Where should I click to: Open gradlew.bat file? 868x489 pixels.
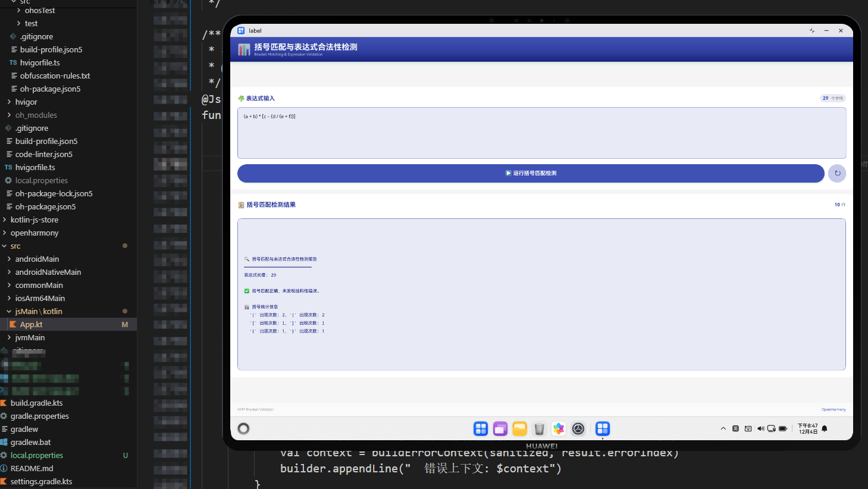[30, 442]
